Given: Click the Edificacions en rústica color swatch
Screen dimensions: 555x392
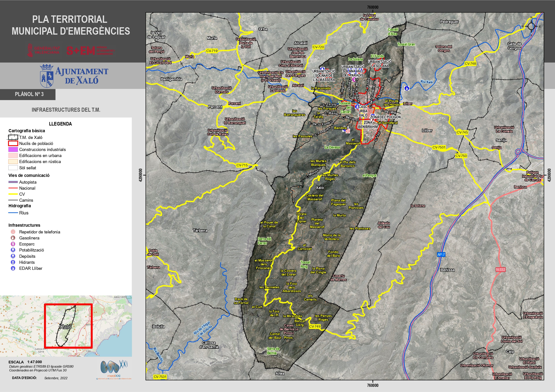Looking at the screenshot, I should point(13,161).
